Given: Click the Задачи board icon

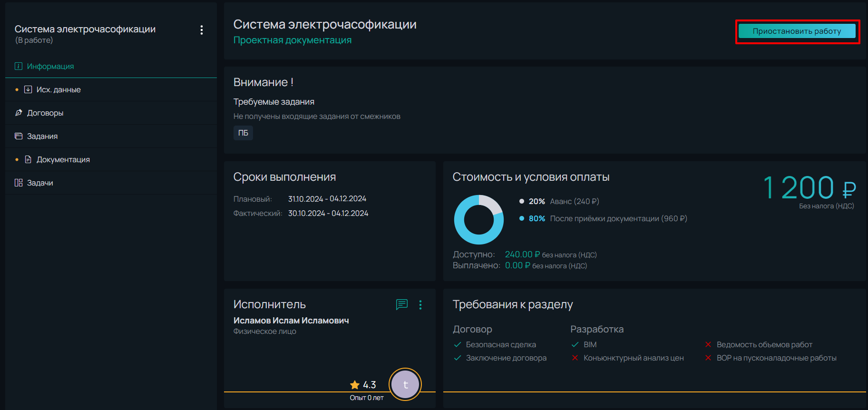Looking at the screenshot, I should [19, 183].
